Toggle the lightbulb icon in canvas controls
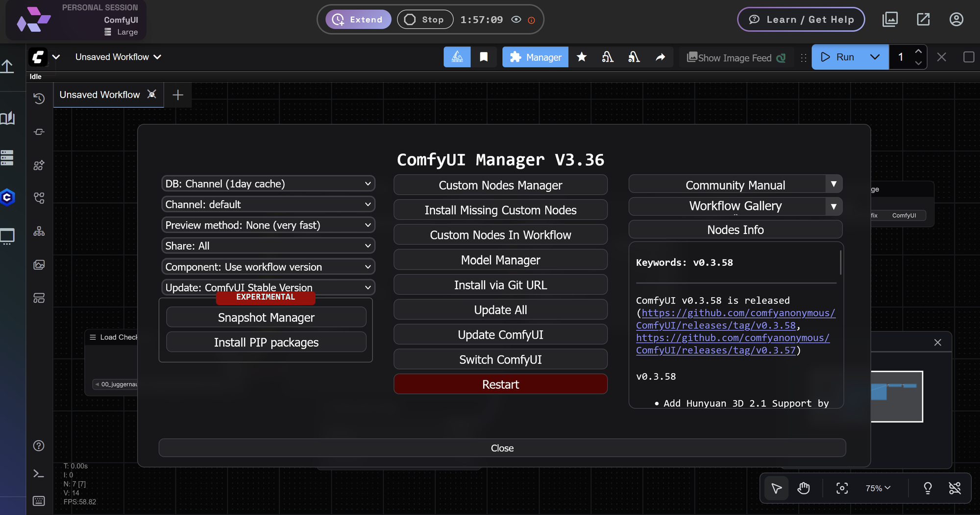 [x=927, y=488]
